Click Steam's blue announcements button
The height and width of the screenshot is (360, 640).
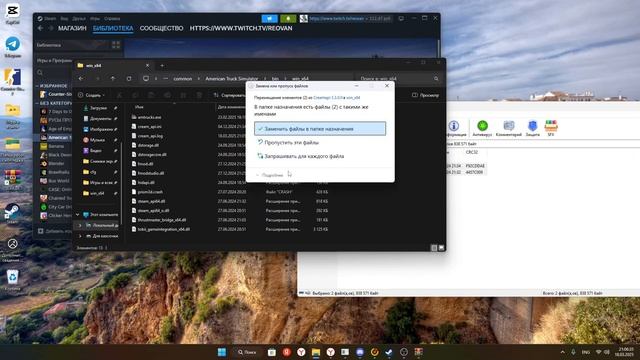tap(269, 18)
